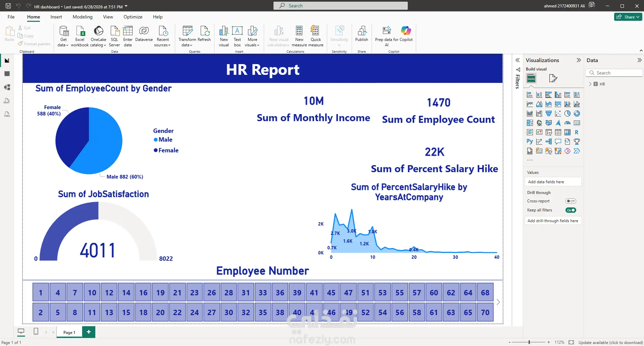Image resolution: width=644 pixels, height=346 pixels.
Task: Open the Modeling ribbon tab
Action: tap(82, 17)
